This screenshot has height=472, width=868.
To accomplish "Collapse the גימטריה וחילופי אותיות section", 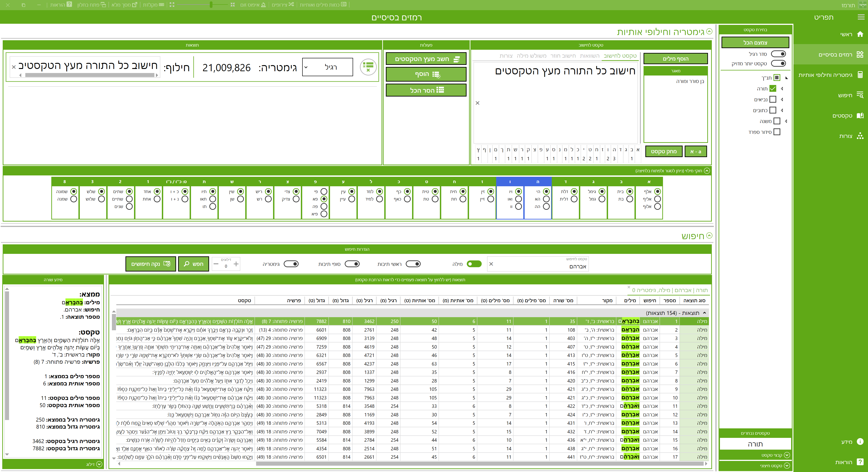I will 709,32.
